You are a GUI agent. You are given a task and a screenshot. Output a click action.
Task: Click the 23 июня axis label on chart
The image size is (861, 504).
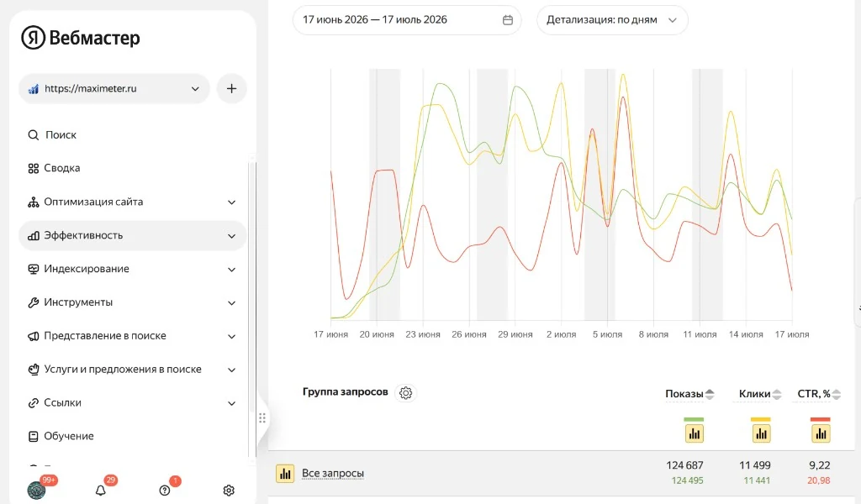[423, 334]
